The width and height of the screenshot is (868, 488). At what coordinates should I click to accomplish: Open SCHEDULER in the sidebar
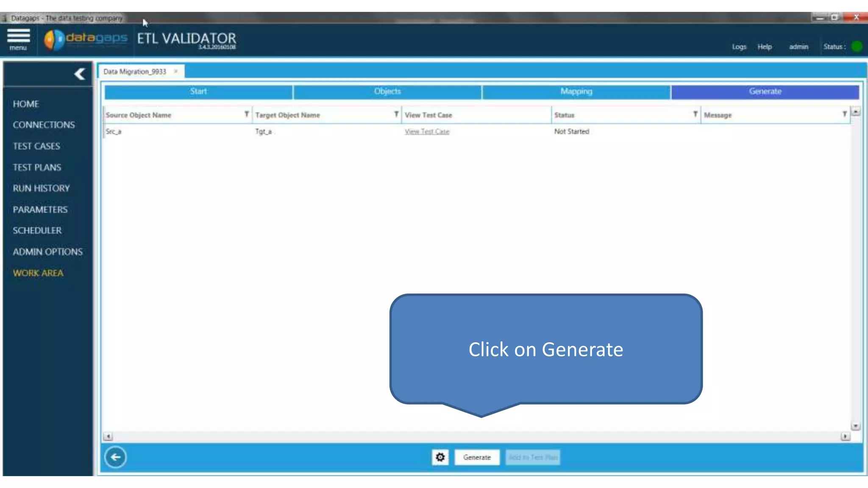37,231
